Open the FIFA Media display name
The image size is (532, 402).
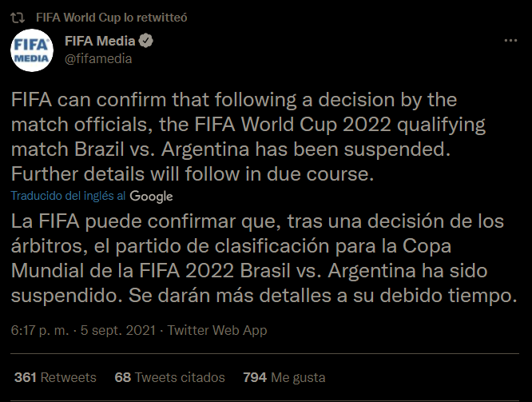pos(100,41)
